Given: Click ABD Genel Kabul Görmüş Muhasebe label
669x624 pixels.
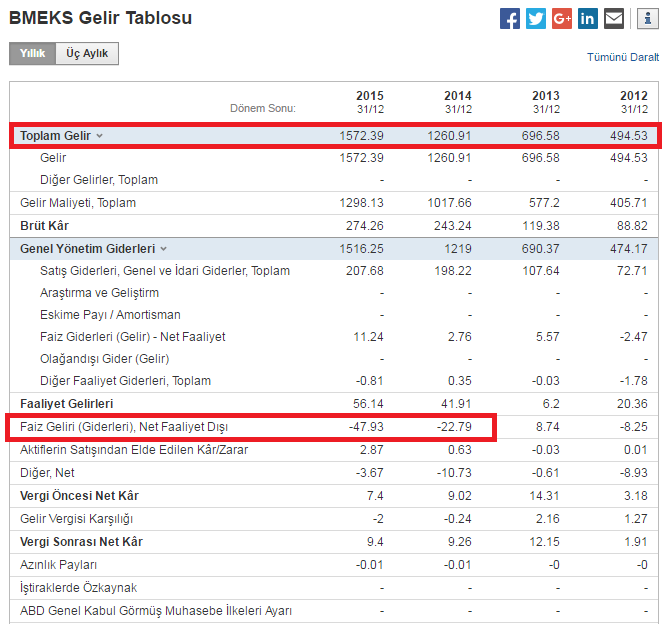Looking at the screenshot, I should pyautogui.click(x=156, y=611).
